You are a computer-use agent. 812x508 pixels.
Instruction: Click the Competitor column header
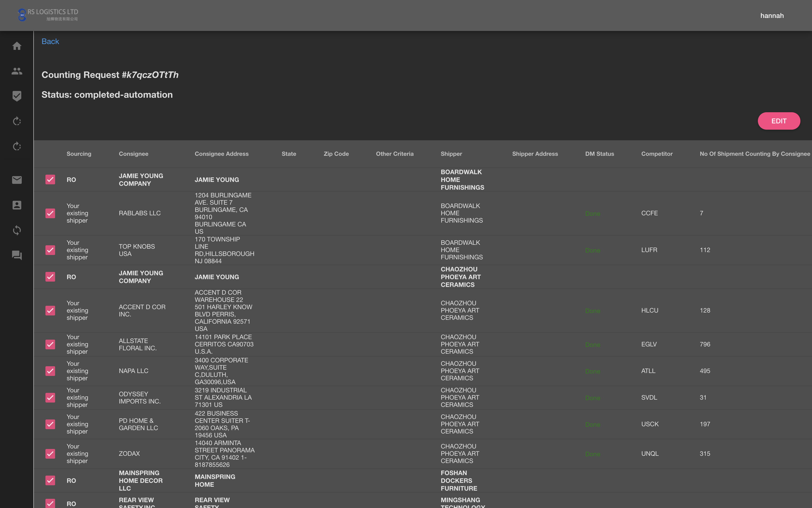pos(657,154)
